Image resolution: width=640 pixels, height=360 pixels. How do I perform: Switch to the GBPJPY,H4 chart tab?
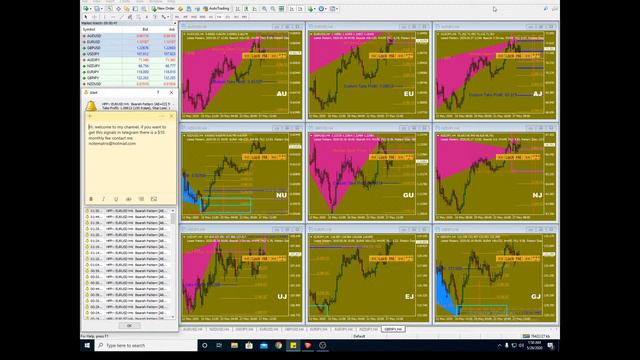tap(393, 329)
